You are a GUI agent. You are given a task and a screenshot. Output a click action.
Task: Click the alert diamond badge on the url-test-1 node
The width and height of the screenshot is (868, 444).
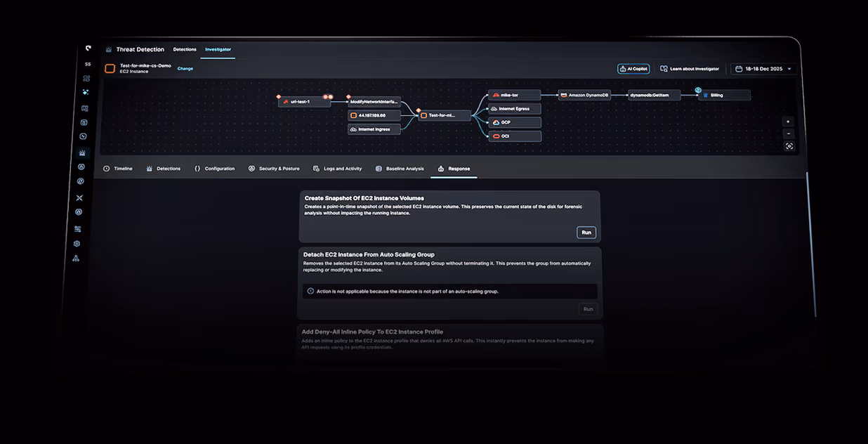(x=279, y=96)
